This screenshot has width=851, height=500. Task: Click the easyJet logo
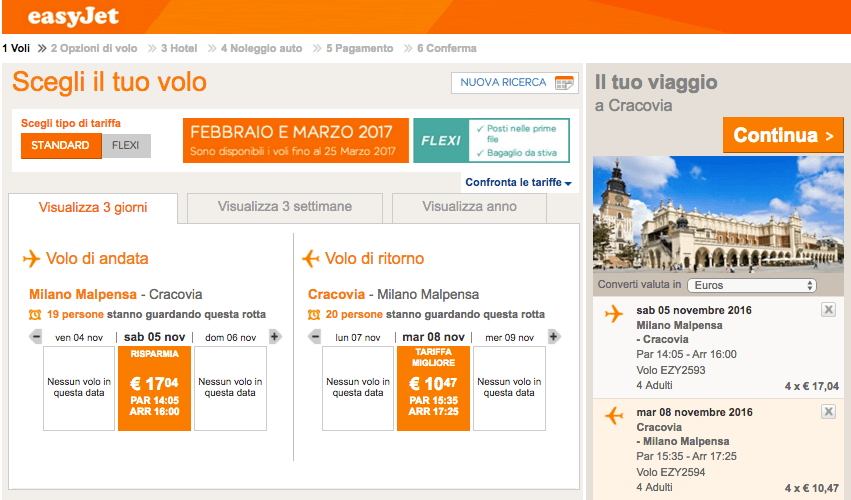click(x=77, y=17)
